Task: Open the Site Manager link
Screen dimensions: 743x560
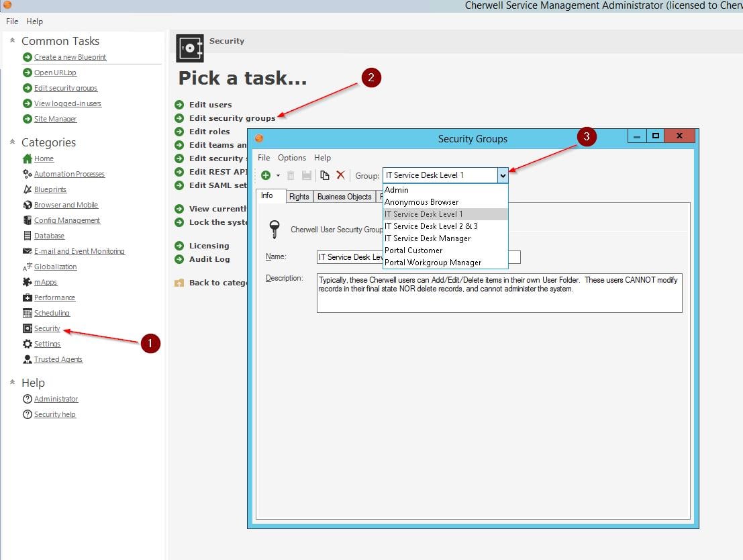Action: pos(55,119)
